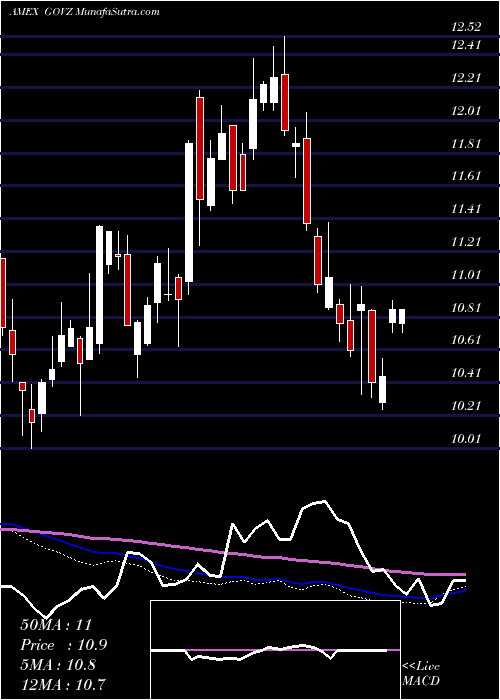Click the 10.41 price axis label
The width and height of the screenshot is (500, 700).
pos(466,372)
